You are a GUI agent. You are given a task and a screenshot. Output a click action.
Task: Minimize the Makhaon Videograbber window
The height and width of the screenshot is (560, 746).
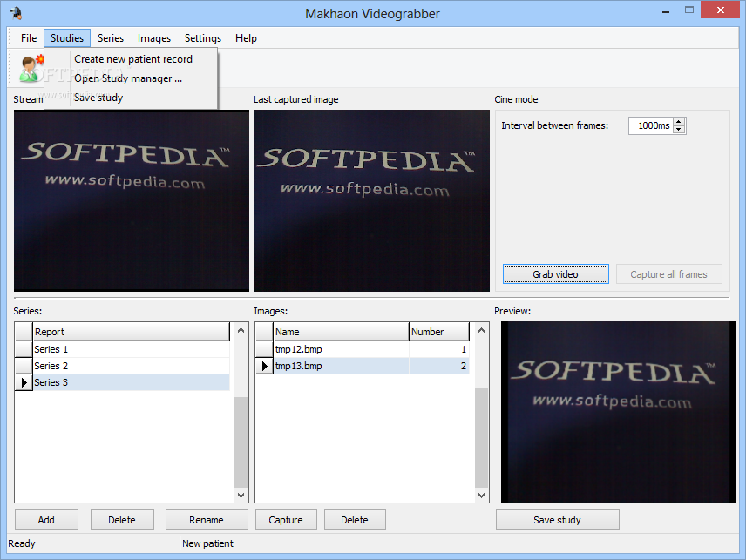666,10
